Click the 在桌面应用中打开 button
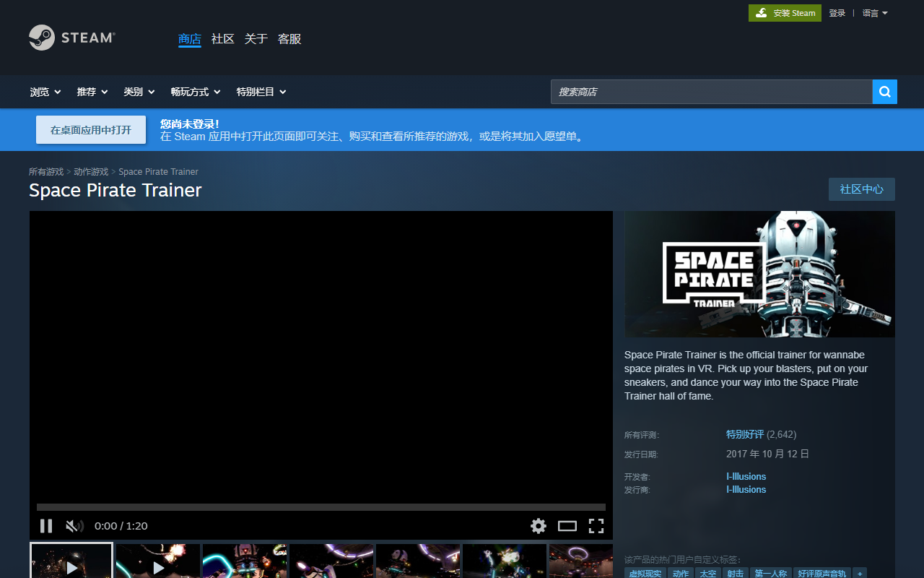This screenshot has height=578, width=924. click(x=91, y=130)
